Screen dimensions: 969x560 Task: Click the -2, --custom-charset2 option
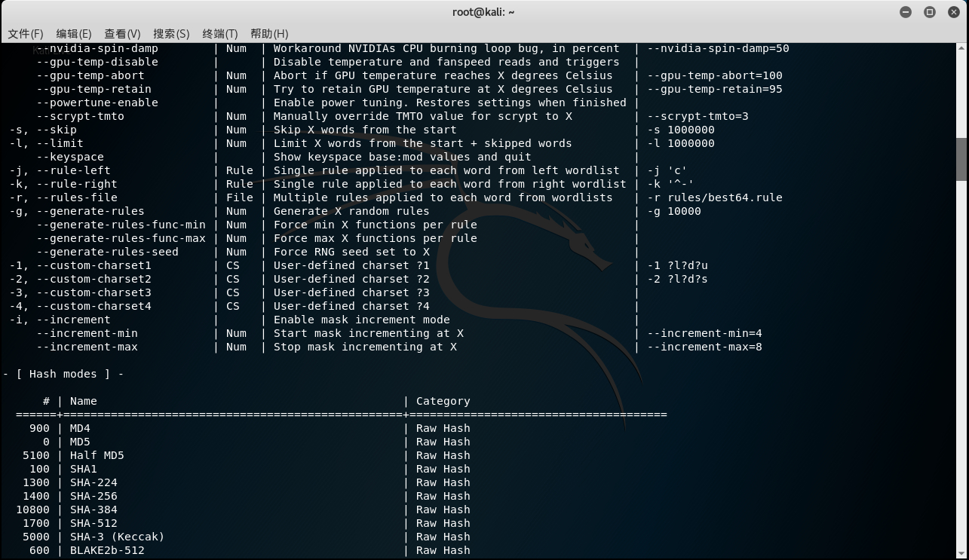[81, 279]
